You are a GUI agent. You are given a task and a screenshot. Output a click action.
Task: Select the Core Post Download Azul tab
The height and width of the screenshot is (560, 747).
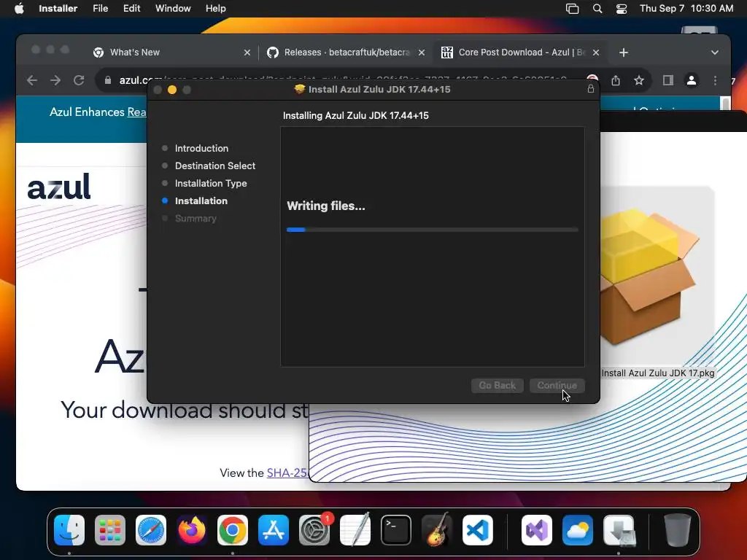coord(522,52)
